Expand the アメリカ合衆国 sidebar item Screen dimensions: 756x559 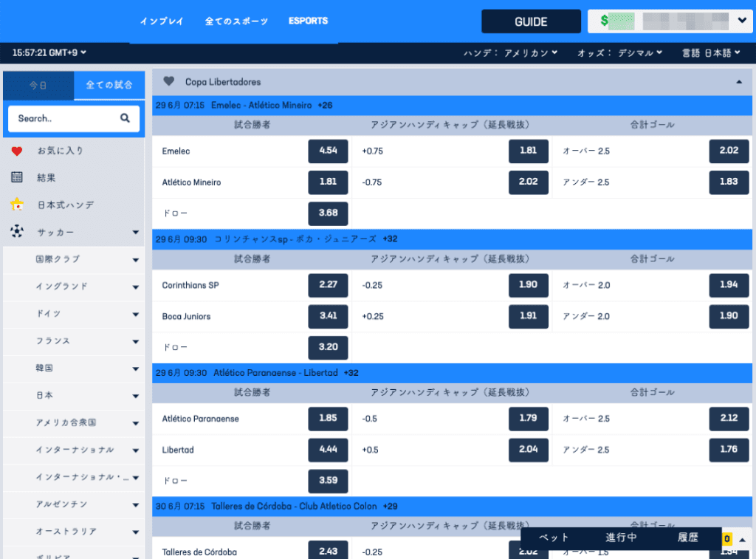pyautogui.click(x=136, y=423)
